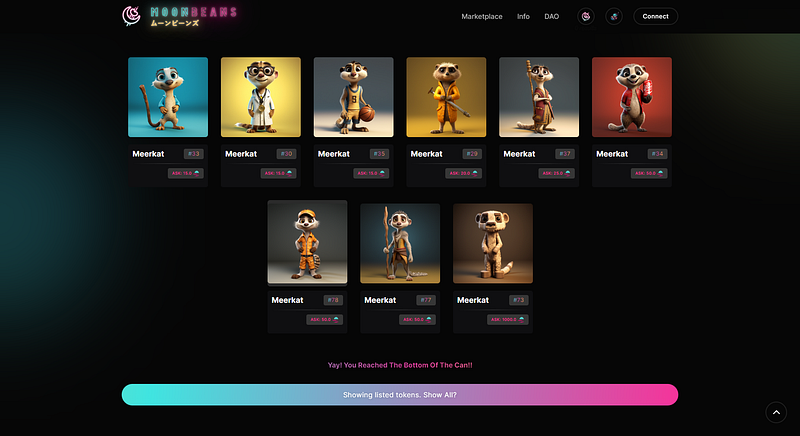This screenshot has width=800, height=436.
Task: Click 'Showing listed tokens. Show All?' bar
Action: 400,395
